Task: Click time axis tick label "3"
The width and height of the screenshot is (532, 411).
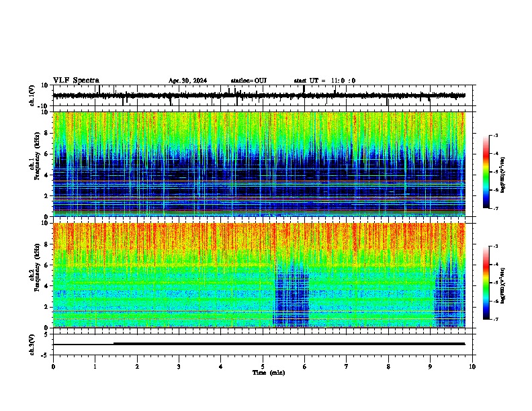Action: [179, 367]
